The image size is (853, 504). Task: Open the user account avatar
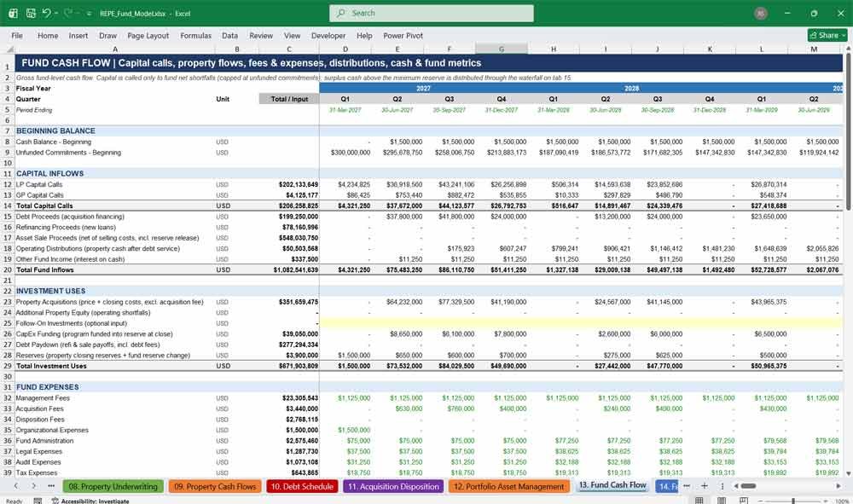[761, 13]
